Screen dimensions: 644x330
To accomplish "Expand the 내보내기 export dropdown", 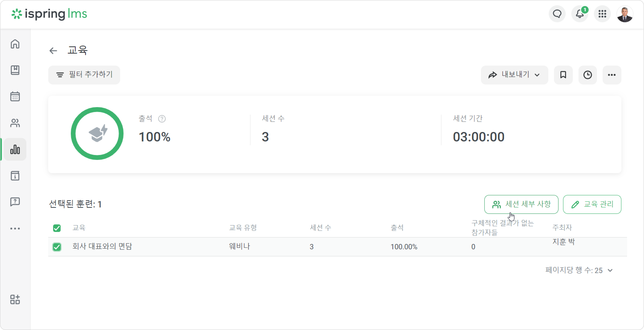I will pyautogui.click(x=514, y=75).
